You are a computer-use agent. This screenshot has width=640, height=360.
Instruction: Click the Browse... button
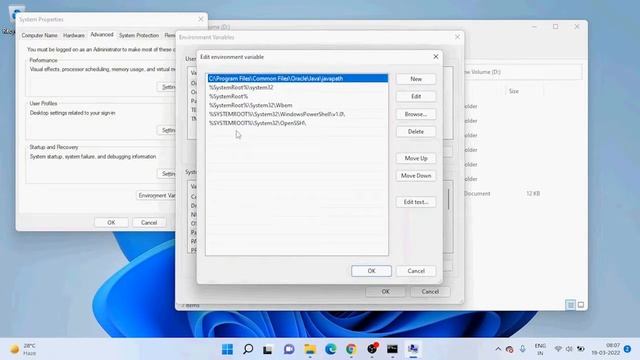[x=416, y=114]
